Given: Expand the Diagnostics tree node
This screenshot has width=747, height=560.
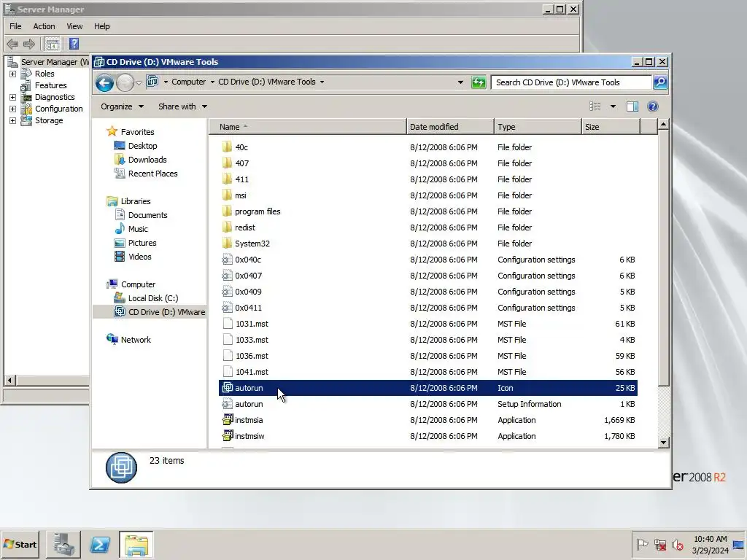Looking at the screenshot, I should (13, 97).
